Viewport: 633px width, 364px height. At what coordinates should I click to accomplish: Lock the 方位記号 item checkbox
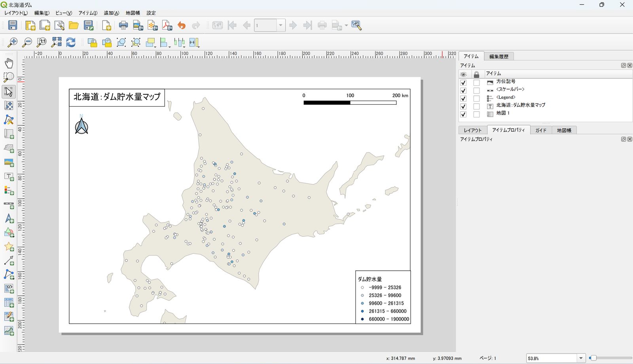[x=476, y=83]
